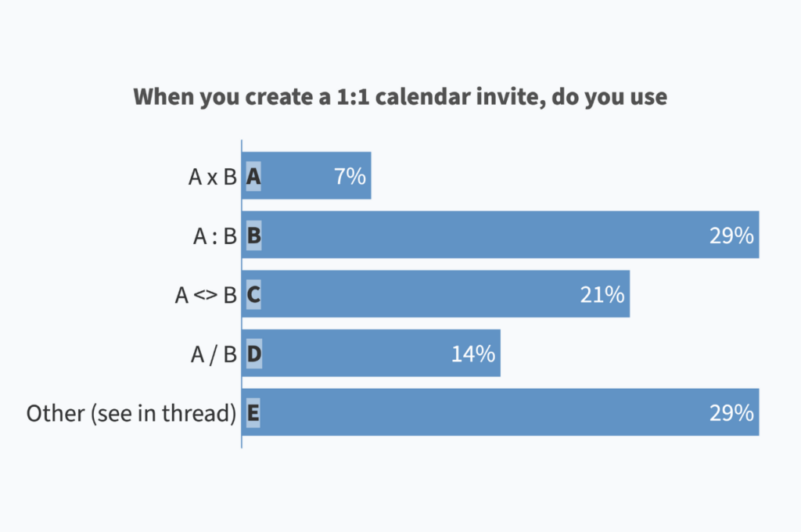Select the 'A : B' option label
801x532 pixels.
(215, 236)
